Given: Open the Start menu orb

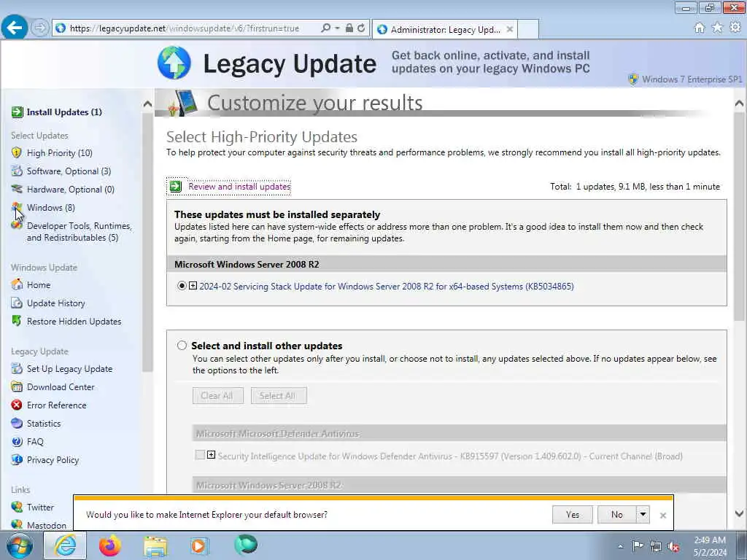Looking at the screenshot, I should click(x=20, y=545).
